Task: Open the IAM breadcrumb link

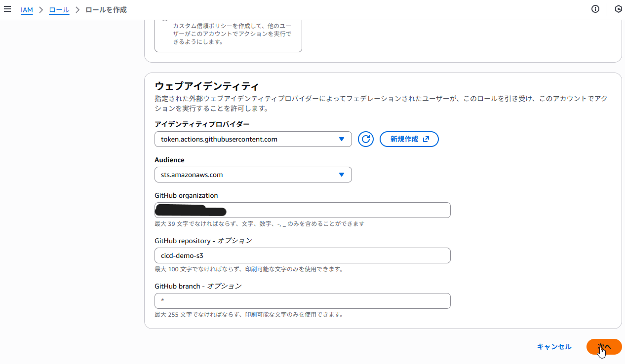Action: [x=27, y=9]
